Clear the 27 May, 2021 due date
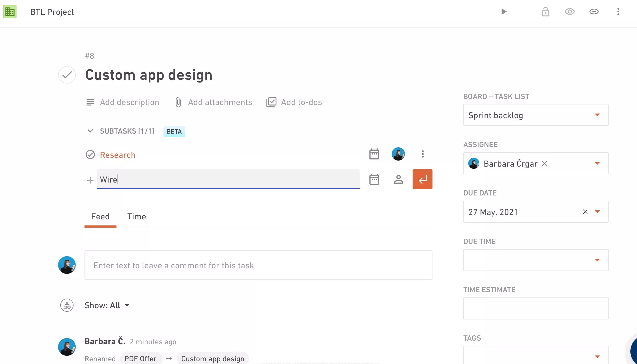The width and height of the screenshot is (637, 364). [x=585, y=212]
